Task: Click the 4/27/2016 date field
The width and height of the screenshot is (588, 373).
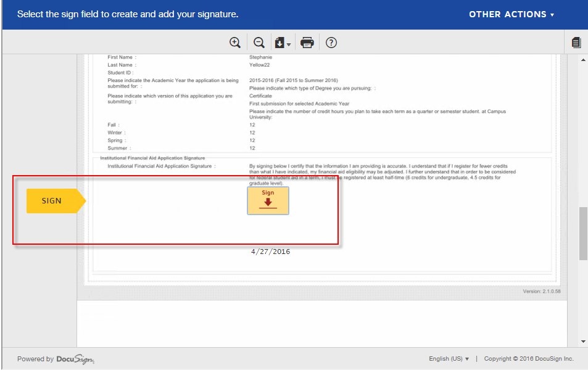Action: click(270, 251)
